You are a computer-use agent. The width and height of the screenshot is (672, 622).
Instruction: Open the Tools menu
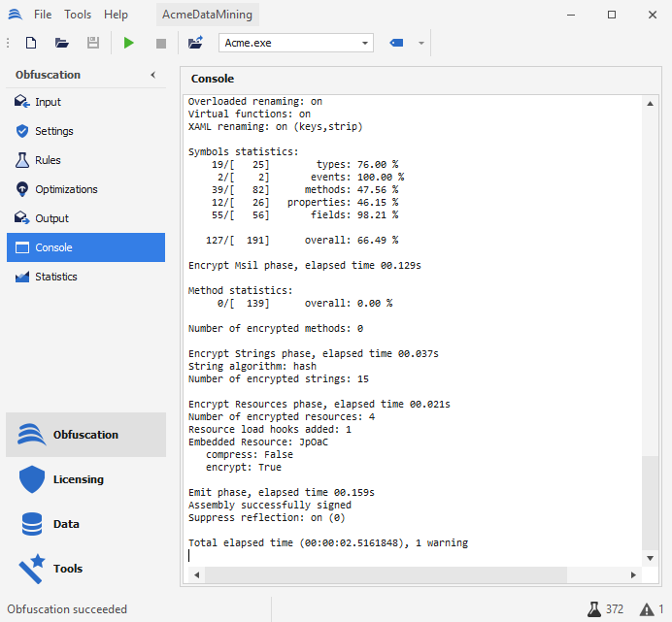click(78, 15)
